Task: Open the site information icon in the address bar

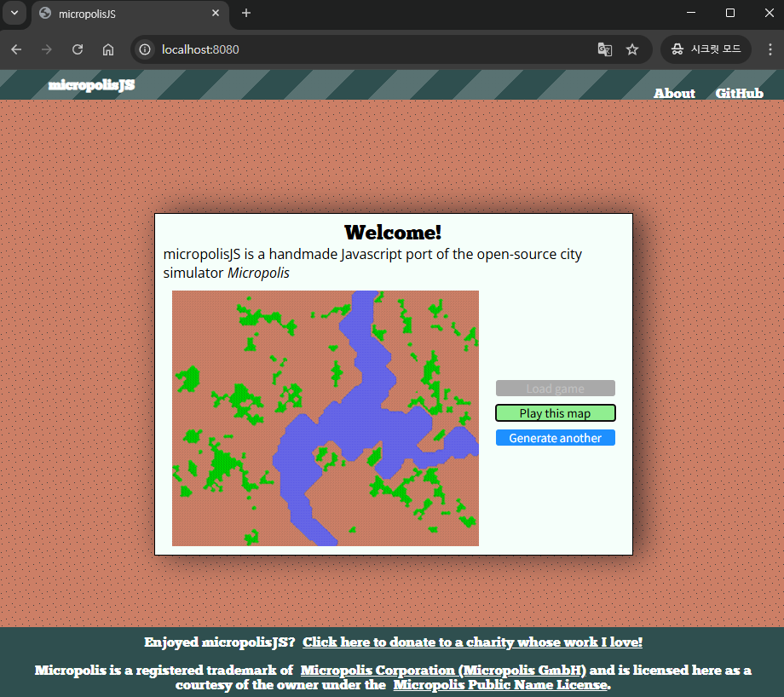Action: [x=145, y=49]
